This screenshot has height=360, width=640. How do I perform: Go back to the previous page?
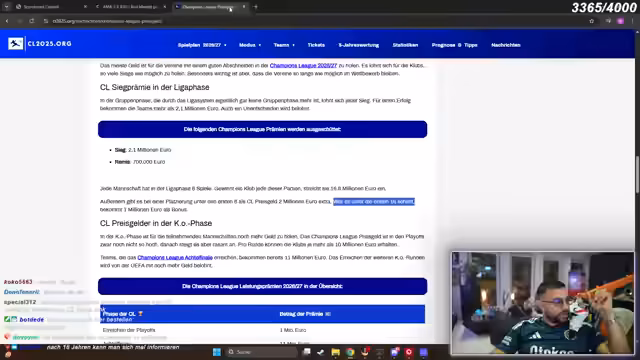[x=7, y=21]
